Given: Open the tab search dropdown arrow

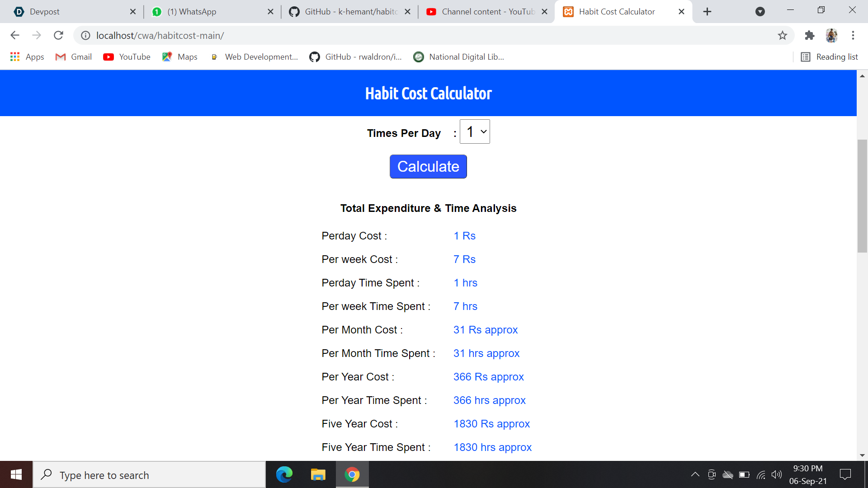Looking at the screenshot, I should tap(760, 12).
